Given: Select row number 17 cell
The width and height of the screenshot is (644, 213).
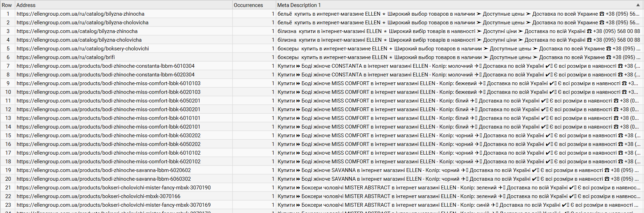Looking at the screenshot, I should coord(8,153).
